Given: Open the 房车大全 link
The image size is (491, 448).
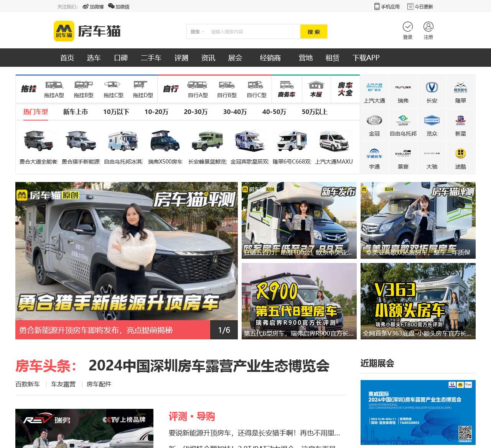Looking at the screenshot, I should point(345,89).
